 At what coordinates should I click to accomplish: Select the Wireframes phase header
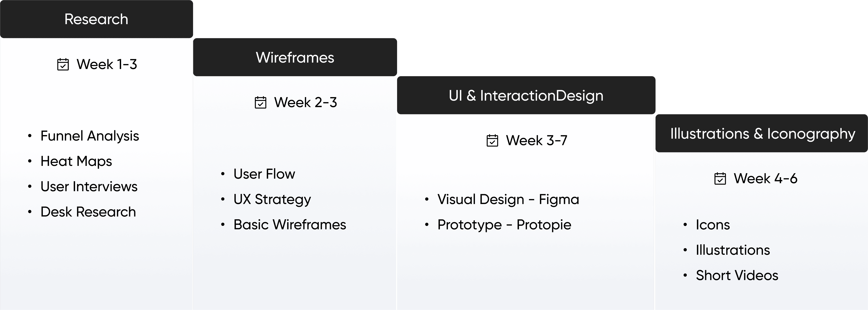[295, 57]
